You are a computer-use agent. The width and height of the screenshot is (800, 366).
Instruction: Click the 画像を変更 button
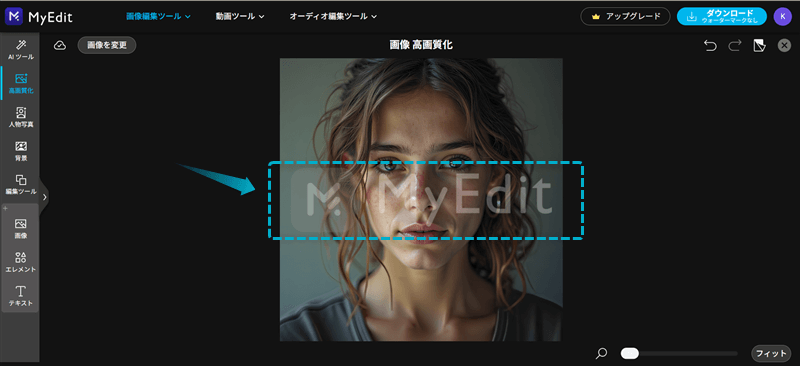click(x=107, y=45)
